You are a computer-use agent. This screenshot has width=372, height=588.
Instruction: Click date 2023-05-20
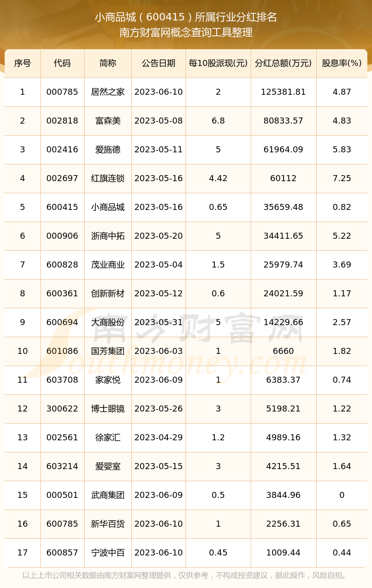click(159, 236)
